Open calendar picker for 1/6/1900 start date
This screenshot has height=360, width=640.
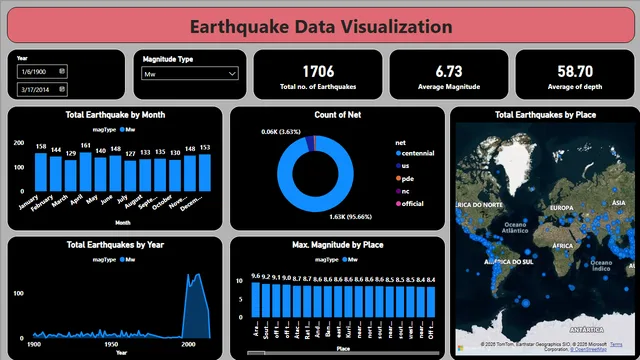62,71
